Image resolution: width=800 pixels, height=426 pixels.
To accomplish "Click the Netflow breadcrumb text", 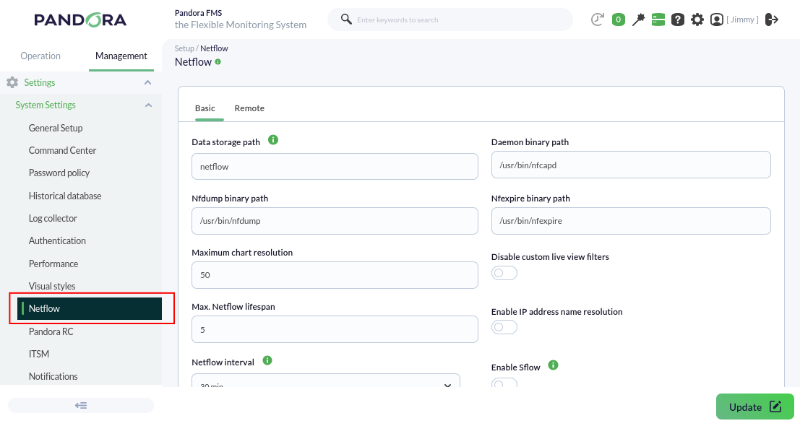I will (x=214, y=48).
